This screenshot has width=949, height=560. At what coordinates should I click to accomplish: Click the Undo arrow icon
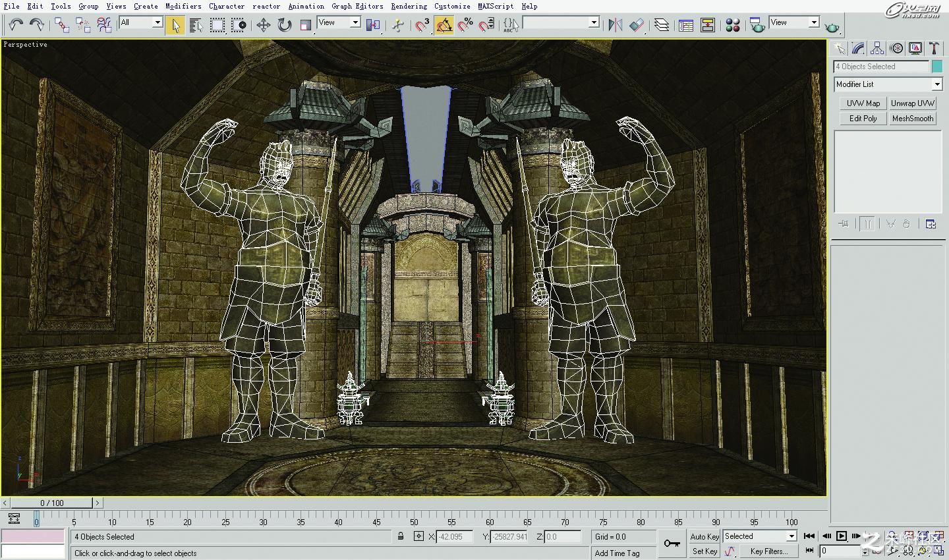pyautogui.click(x=16, y=25)
